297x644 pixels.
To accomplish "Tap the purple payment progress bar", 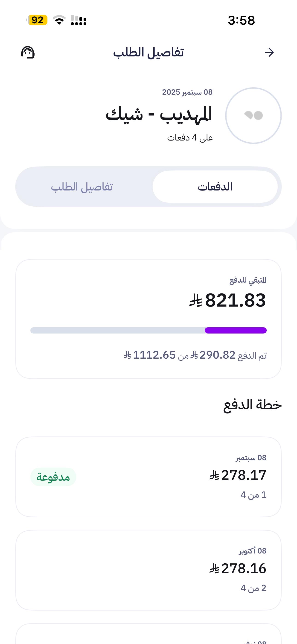I will (236, 330).
